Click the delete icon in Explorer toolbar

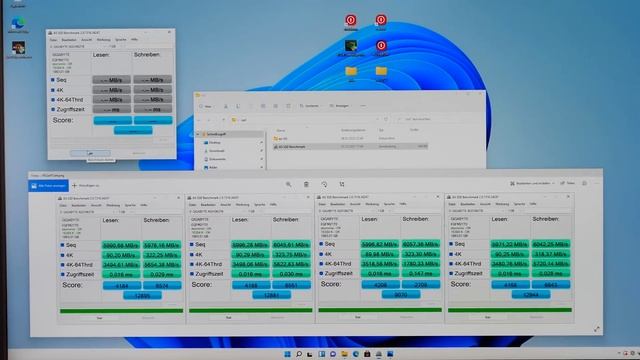click(288, 106)
